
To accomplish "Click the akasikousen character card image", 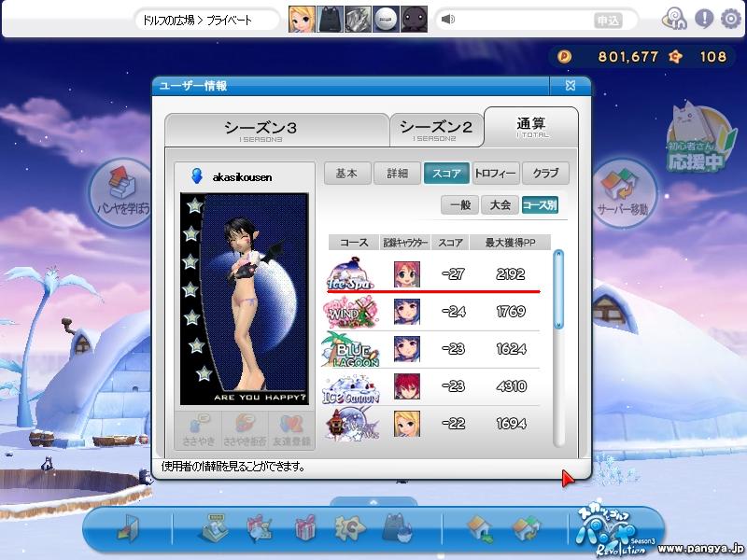I will point(245,299).
